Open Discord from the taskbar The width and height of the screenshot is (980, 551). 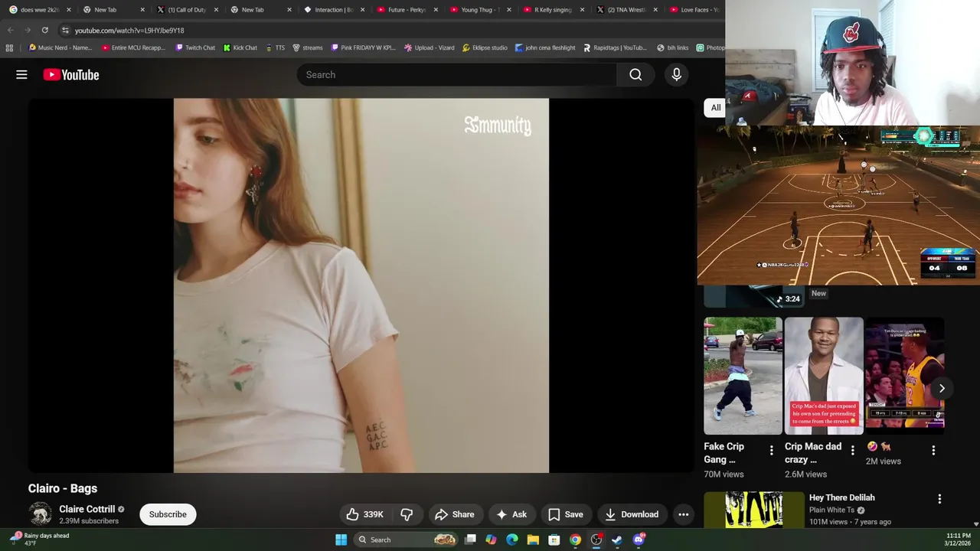(639, 540)
